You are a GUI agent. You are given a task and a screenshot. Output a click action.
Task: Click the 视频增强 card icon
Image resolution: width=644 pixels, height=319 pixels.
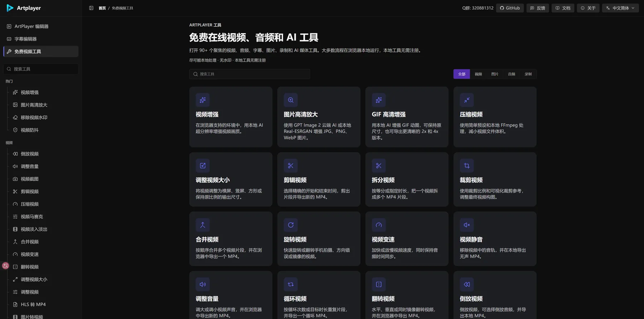203,100
